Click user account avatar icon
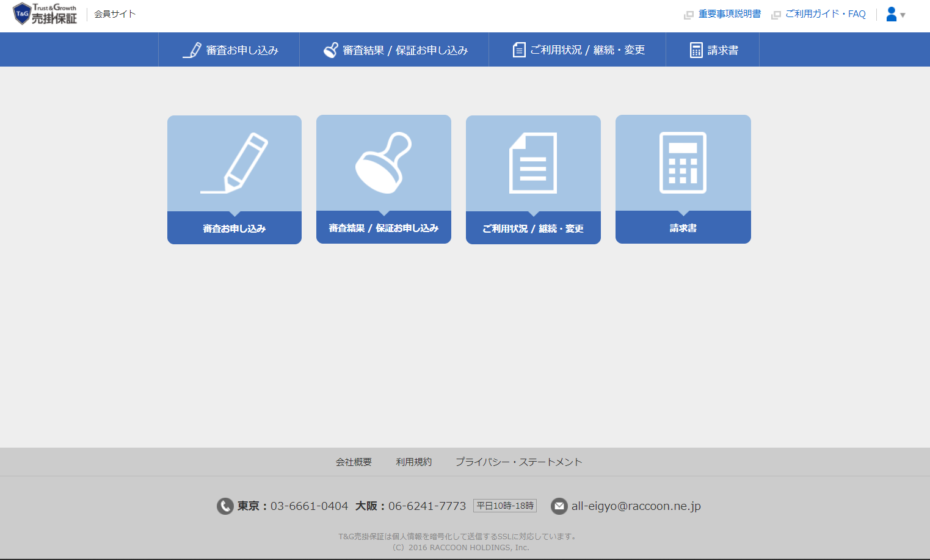This screenshot has height=560, width=930. pos(892,14)
